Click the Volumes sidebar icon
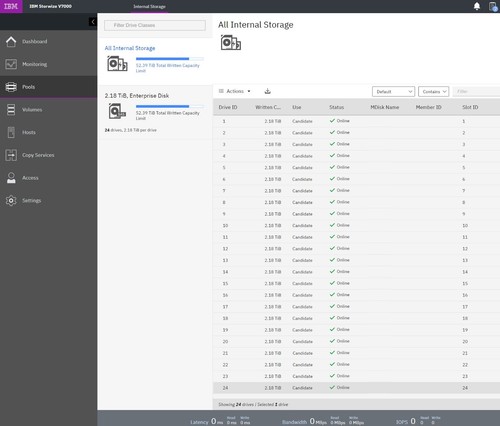The width and height of the screenshot is (500, 426). tap(11, 110)
